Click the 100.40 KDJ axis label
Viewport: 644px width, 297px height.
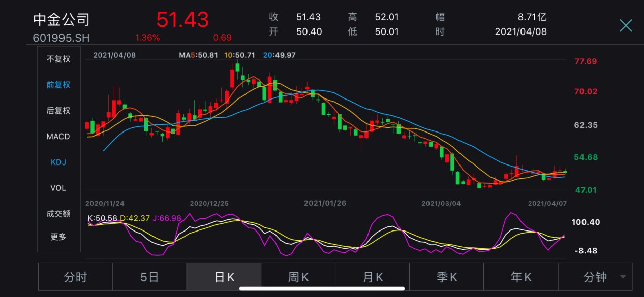587,222
